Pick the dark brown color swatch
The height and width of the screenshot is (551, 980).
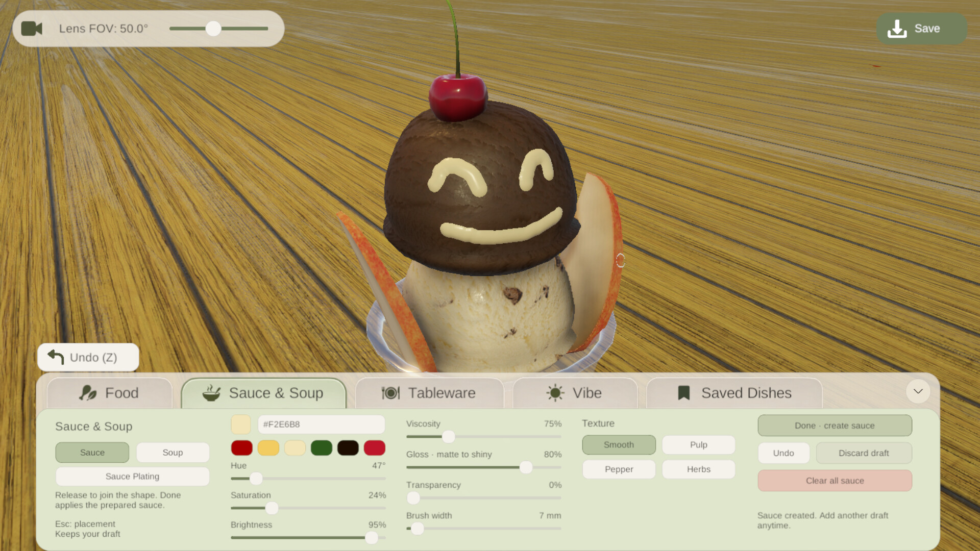[x=348, y=448]
